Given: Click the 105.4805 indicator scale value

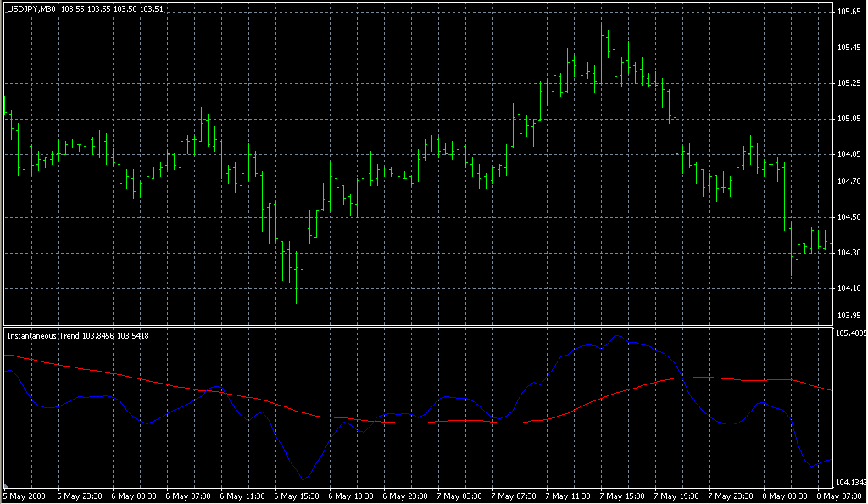Looking at the screenshot, I should (x=850, y=333).
